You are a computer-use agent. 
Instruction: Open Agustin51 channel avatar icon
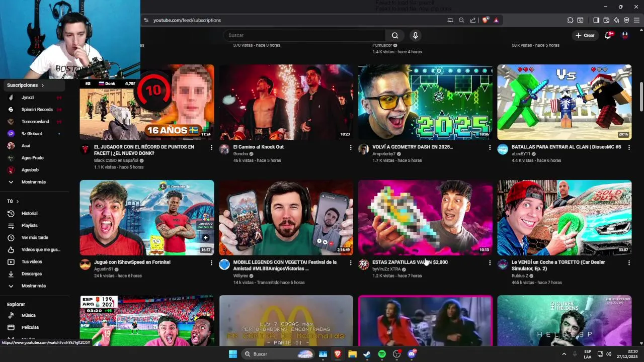[85, 264]
